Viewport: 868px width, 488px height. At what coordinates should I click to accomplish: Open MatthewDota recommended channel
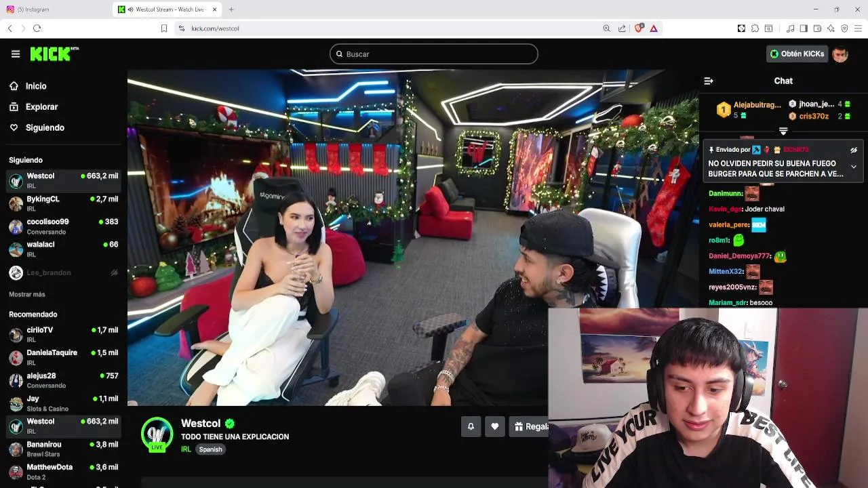pos(64,472)
